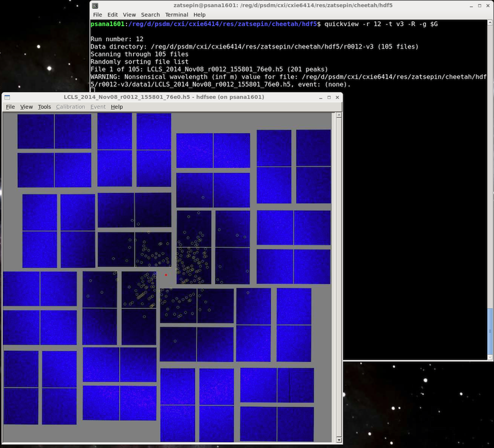Open the Tools menu in hdfsee
494x448 pixels.
(44, 107)
